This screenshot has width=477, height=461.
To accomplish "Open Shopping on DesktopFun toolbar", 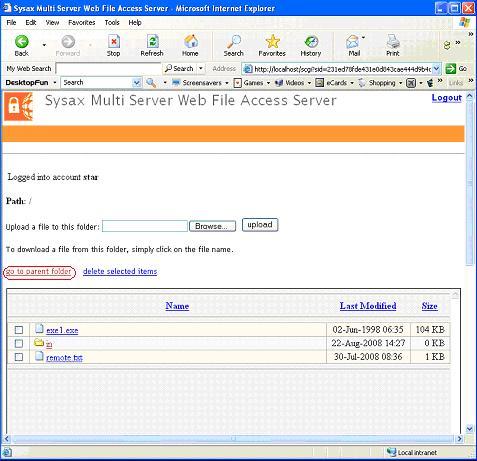I will (x=382, y=83).
